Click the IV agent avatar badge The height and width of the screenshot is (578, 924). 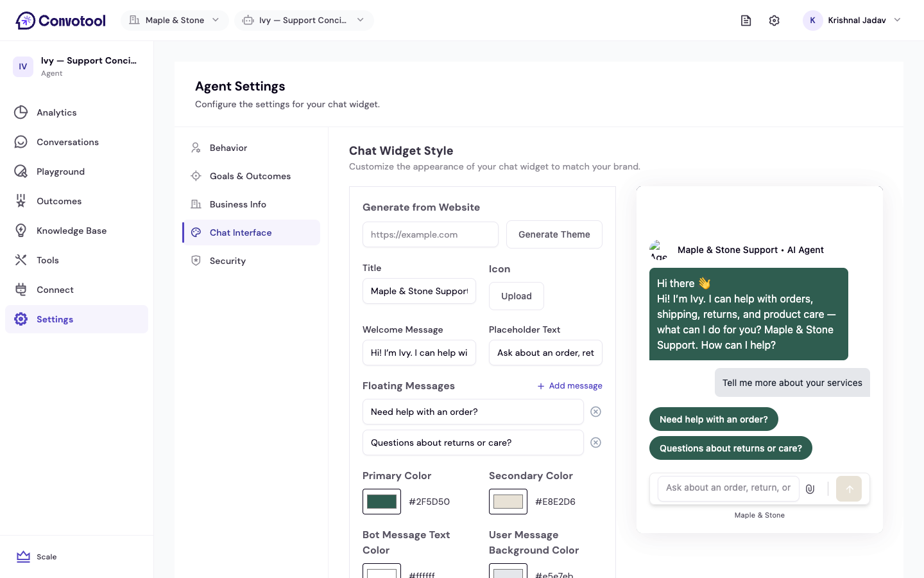click(x=23, y=67)
